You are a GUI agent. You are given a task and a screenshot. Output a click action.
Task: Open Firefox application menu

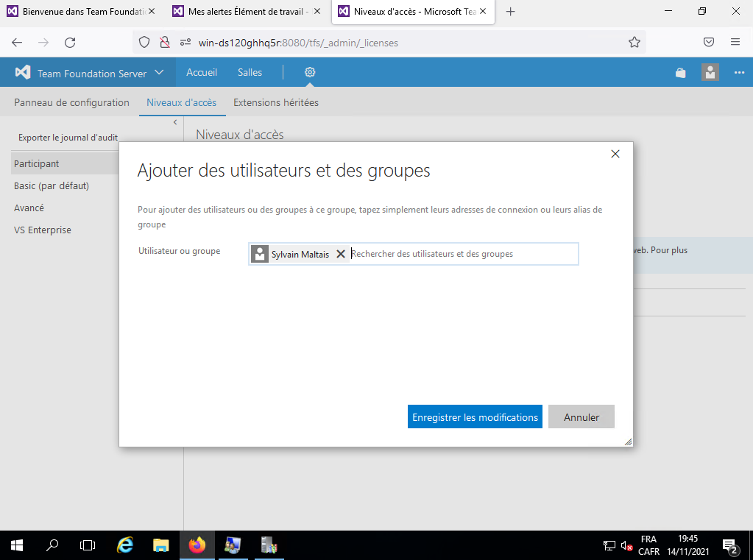pyautogui.click(x=735, y=43)
